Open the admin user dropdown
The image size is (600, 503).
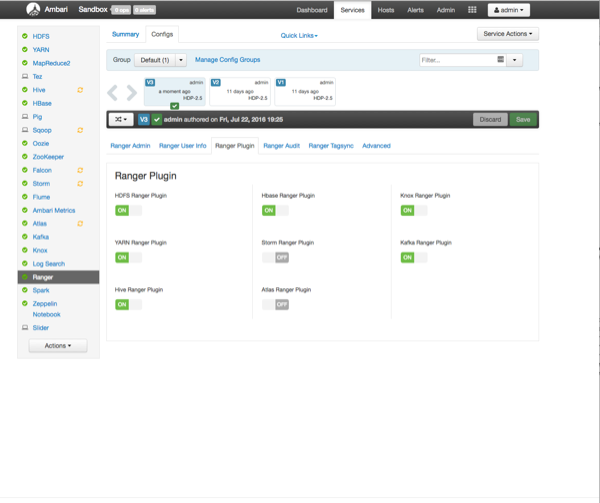tap(509, 10)
